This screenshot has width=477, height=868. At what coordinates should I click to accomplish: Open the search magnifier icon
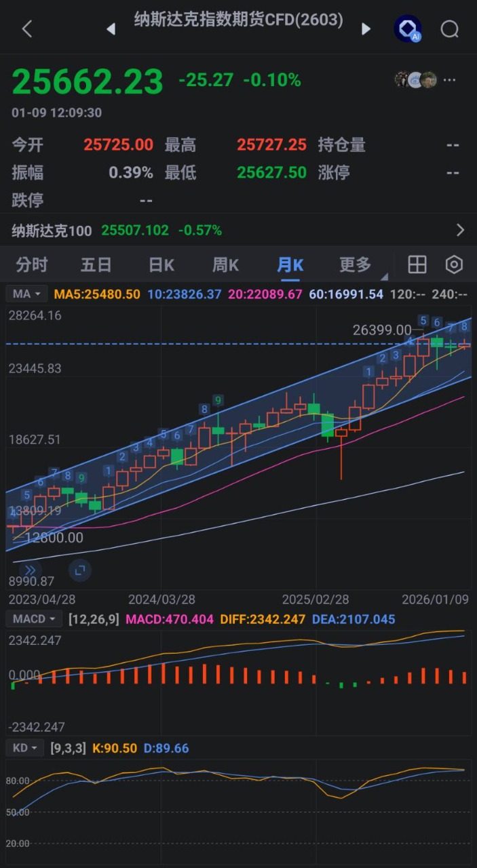(450, 29)
